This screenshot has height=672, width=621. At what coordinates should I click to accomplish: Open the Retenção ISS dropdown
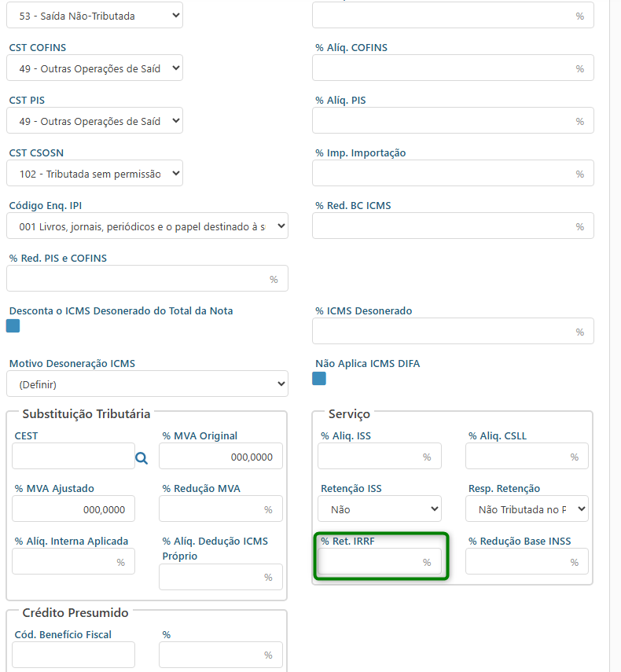(x=379, y=509)
